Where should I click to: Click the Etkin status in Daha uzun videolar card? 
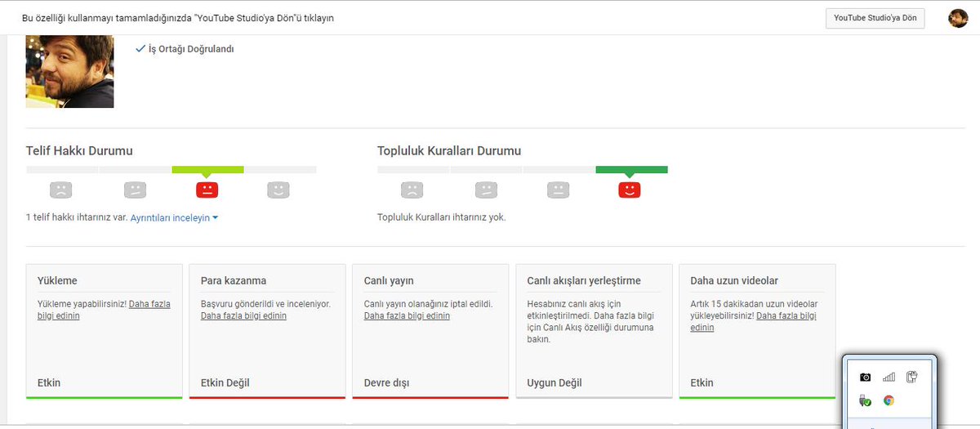coord(702,382)
